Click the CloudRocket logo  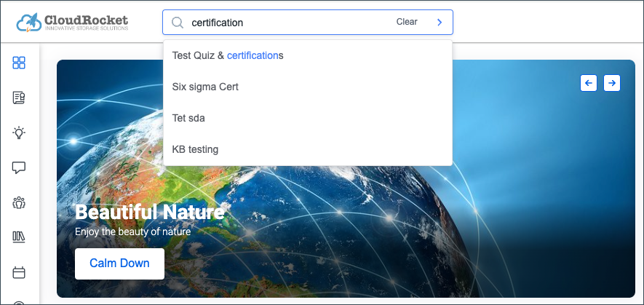pos(72,22)
